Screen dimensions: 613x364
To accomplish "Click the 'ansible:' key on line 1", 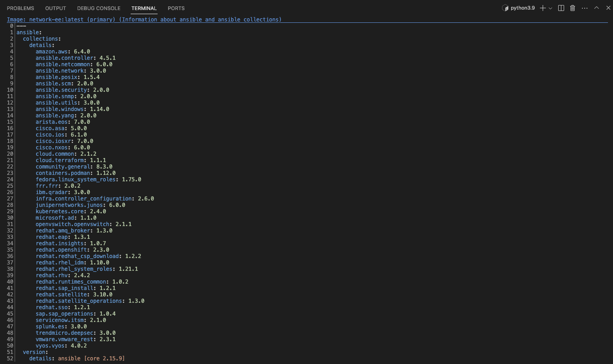I will (x=29, y=32).
